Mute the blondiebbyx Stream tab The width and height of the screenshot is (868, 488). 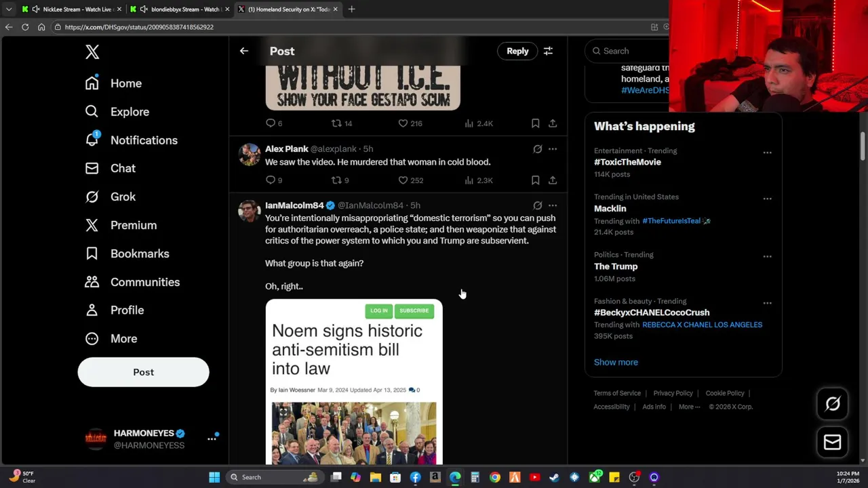tap(144, 9)
